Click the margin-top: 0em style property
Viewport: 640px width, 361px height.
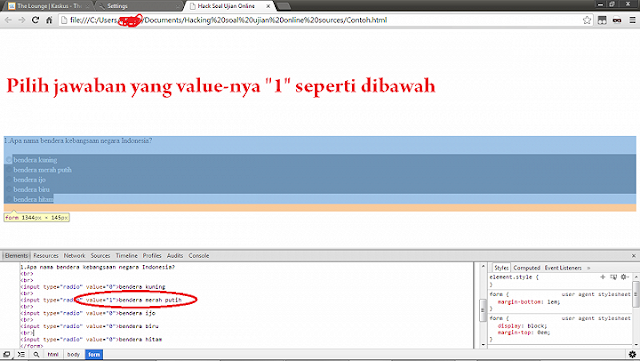tap(524, 332)
